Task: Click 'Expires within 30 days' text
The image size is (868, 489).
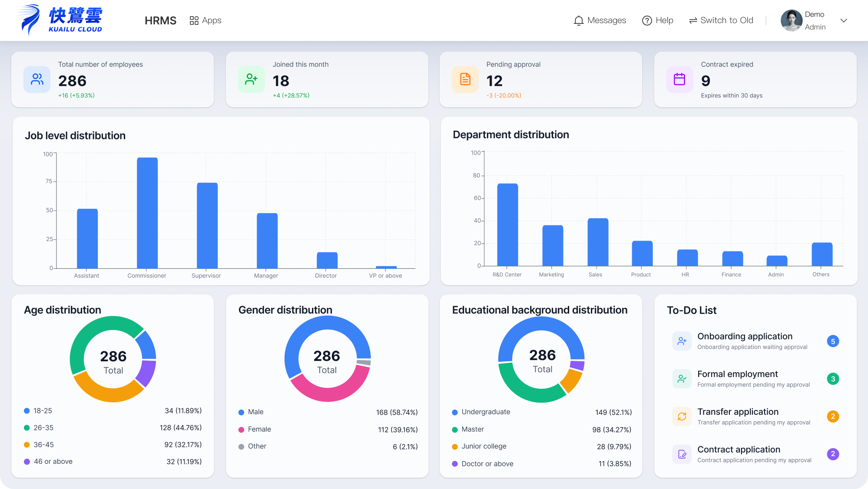Action: pyautogui.click(x=732, y=96)
